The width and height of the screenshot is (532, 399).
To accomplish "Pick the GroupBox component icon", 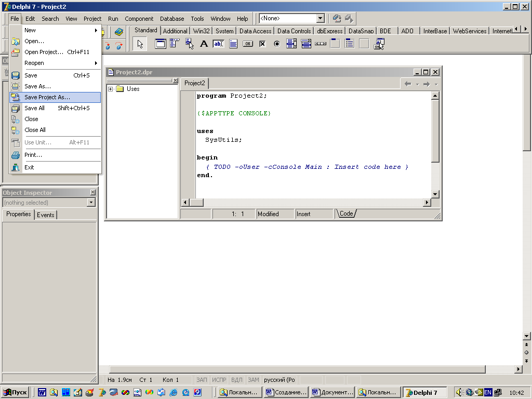I will pyautogui.click(x=335, y=44).
